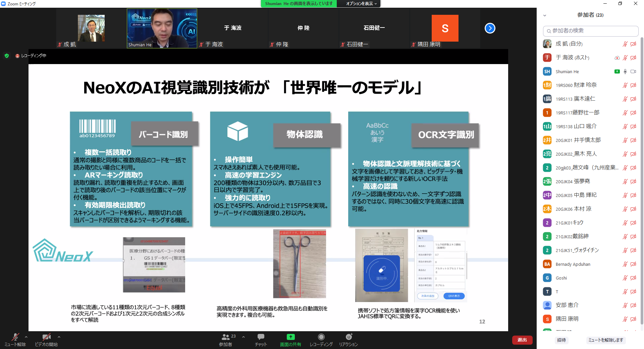Click the 参加者 (23) panel title

590,15
